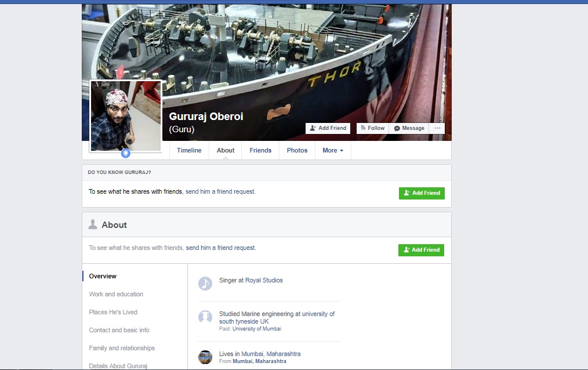Open Message button on cover photo
Viewport: 588px width, 370px height.
409,128
